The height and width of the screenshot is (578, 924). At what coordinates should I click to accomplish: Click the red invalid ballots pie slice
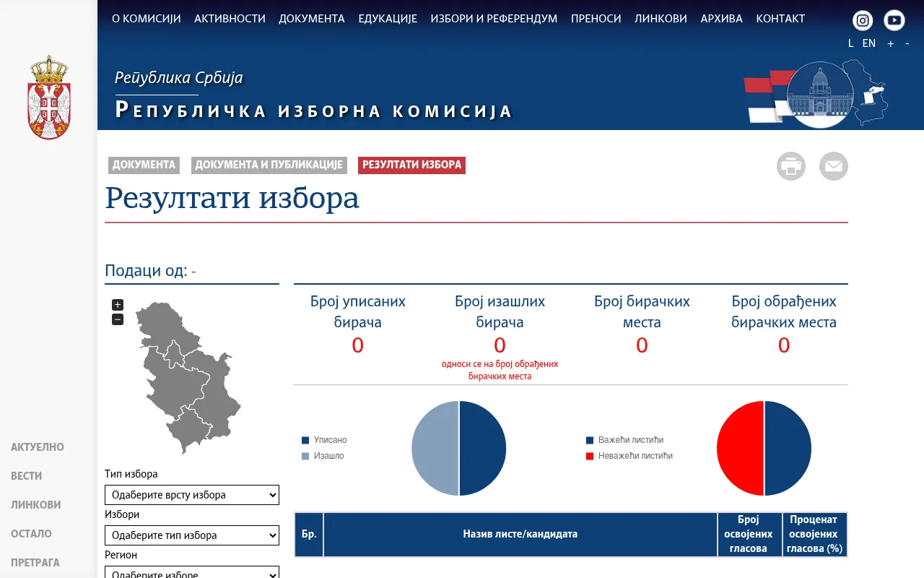click(x=739, y=448)
